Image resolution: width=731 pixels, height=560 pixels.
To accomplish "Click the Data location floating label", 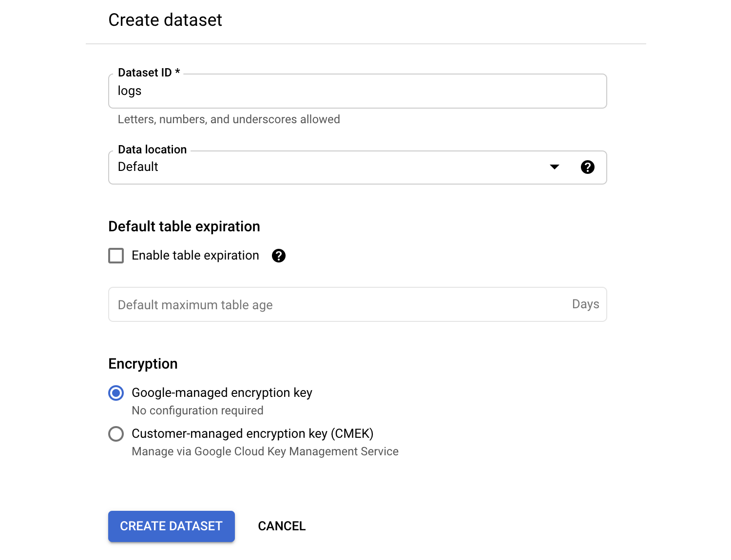I will 152,149.
